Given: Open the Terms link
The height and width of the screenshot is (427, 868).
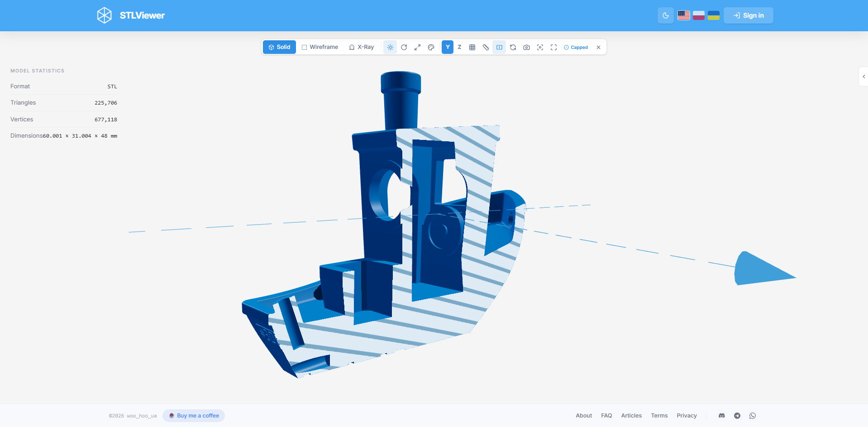Looking at the screenshot, I should click(x=659, y=416).
